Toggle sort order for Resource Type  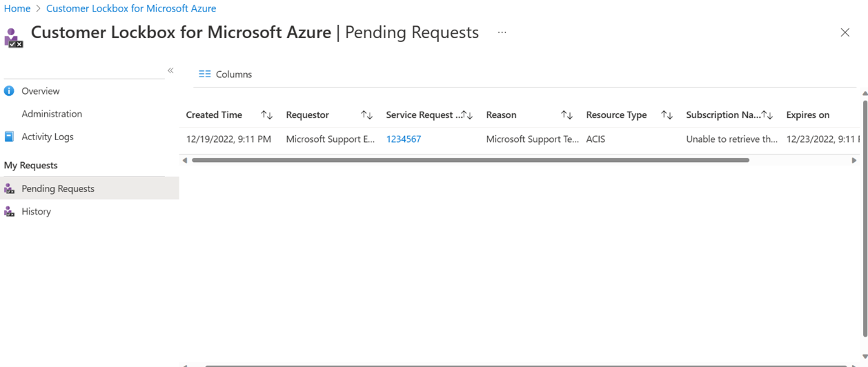point(666,114)
